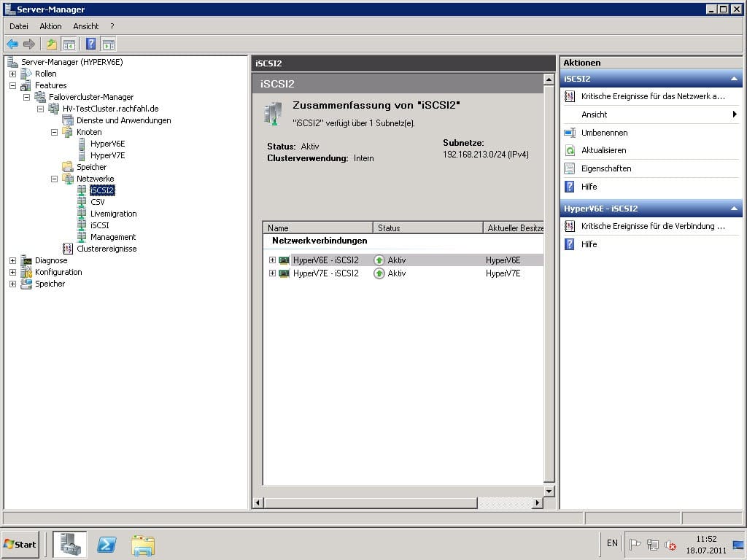The width and height of the screenshot is (747, 560).
Task: Collapse the Features tree node
Action: (x=13, y=86)
